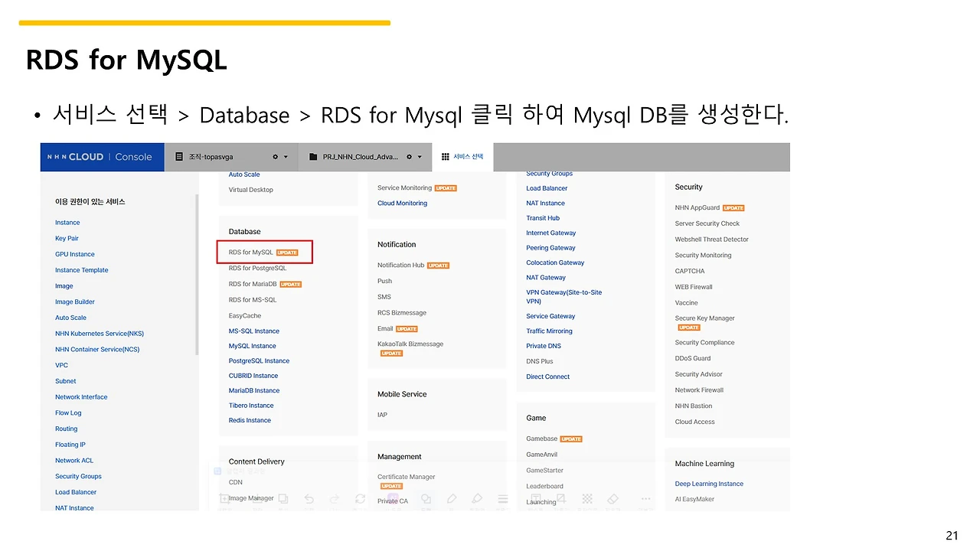Viewport: 980px width, 551px height.
Task: Open Private DNS link
Action: coord(544,346)
